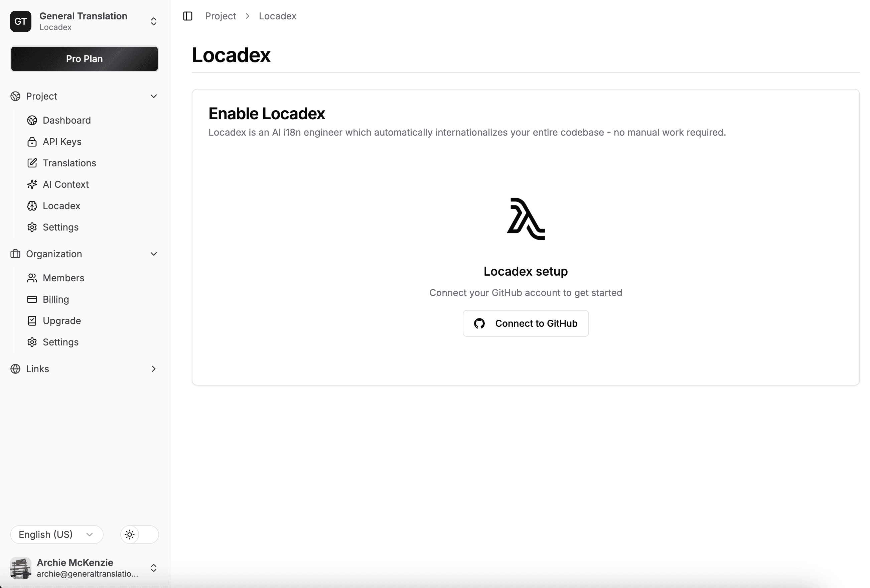Select the AI Context sparkle icon
Image resolution: width=870 pixels, height=588 pixels.
pos(32,184)
